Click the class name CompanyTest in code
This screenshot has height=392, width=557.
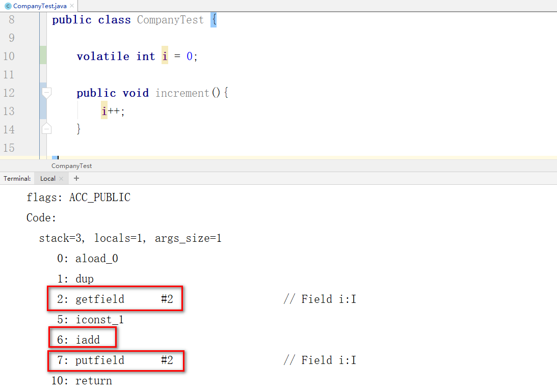coord(170,20)
